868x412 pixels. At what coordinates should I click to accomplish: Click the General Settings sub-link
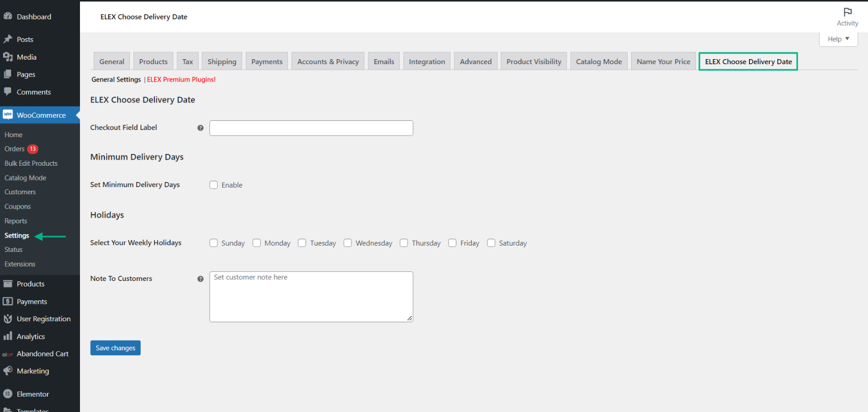[x=116, y=80]
